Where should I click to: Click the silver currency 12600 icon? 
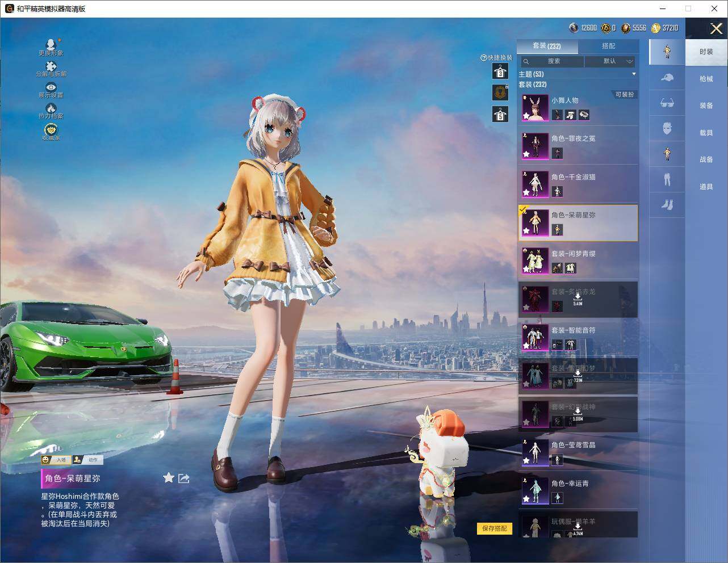574,28
